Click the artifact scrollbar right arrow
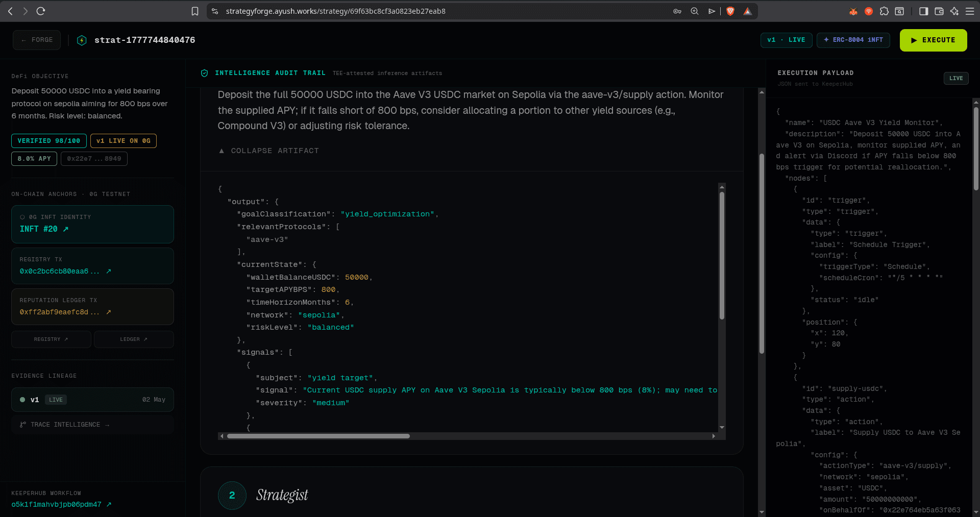The height and width of the screenshot is (517, 980). click(714, 436)
